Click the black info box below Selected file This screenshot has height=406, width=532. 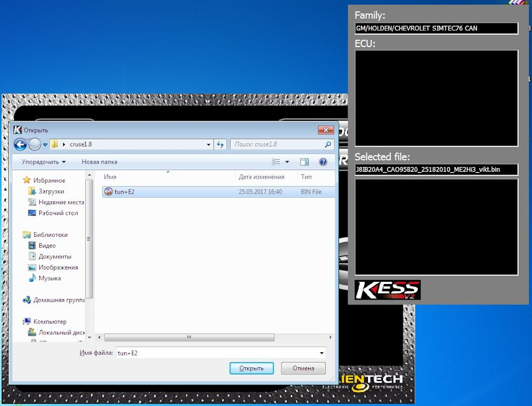pos(436,227)
